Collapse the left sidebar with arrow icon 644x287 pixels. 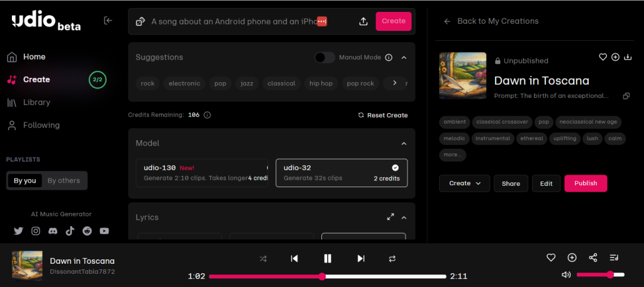click(108, 21)
